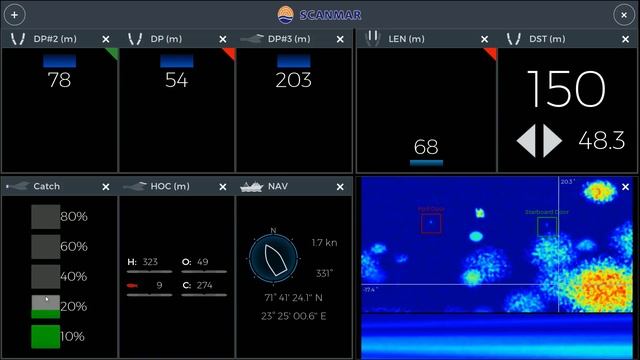640x360 pixels.
Task: Click the Starboard Door marker box
Action: click(x=547, y=226)
